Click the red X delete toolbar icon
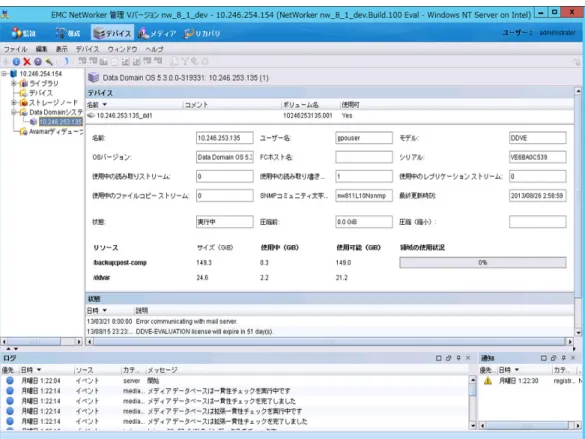This screenshot has height=439, width=585. click(27, 62)
